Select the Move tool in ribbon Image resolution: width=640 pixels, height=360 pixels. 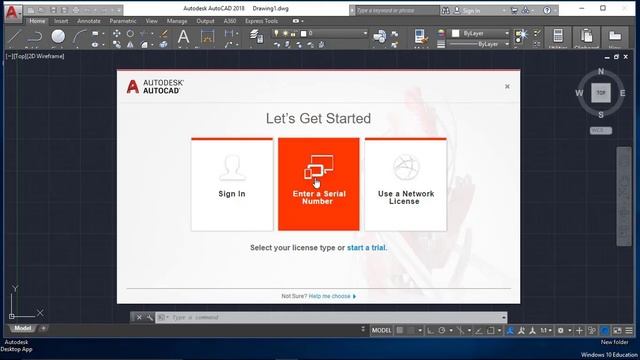tap(117, 33)
